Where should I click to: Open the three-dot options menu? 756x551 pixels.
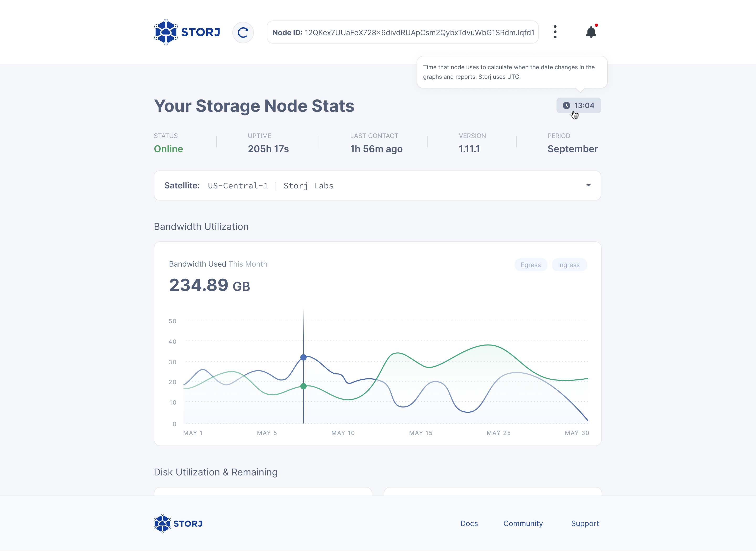(x=555, y=32)
